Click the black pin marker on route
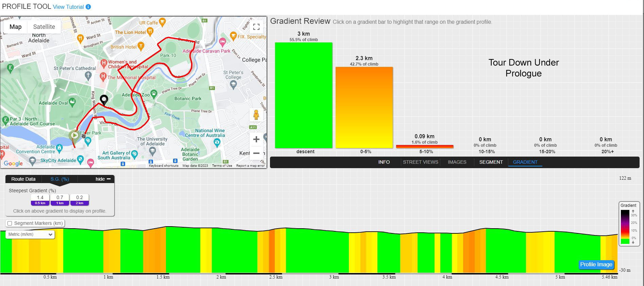 104,100
